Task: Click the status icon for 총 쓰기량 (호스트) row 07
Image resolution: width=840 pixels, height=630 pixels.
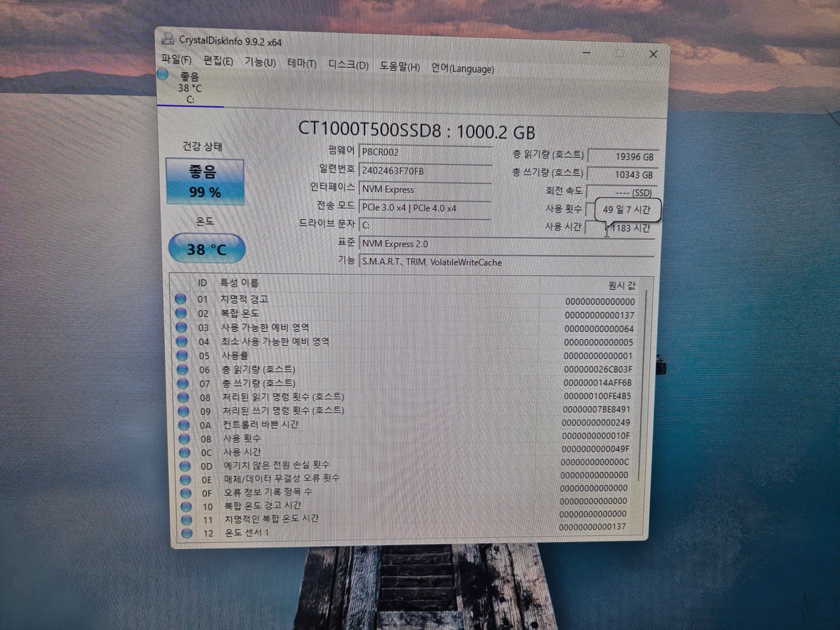Action: 183,383
